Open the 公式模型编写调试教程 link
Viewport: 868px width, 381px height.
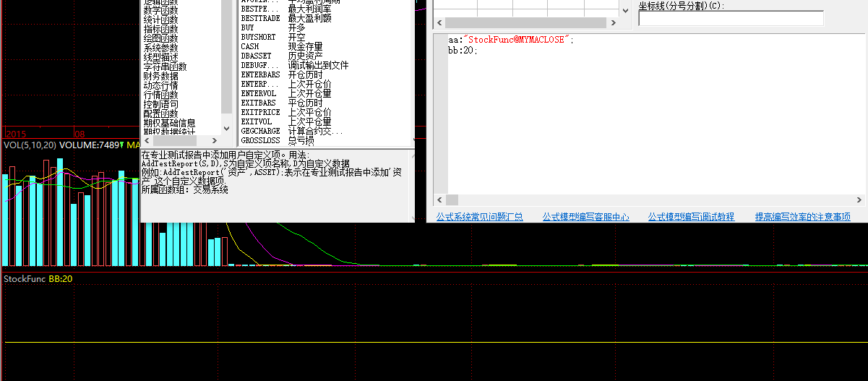(691, 217)
